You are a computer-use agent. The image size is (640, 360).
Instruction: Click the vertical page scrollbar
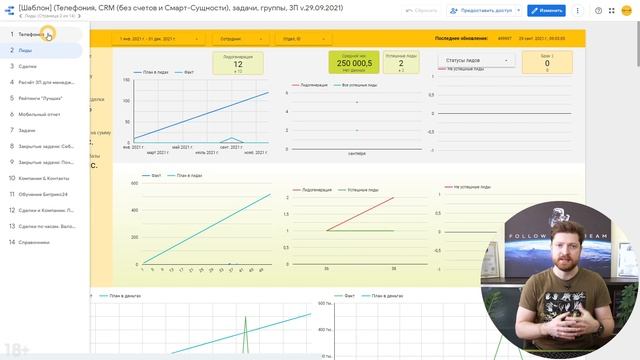(638, 45)
